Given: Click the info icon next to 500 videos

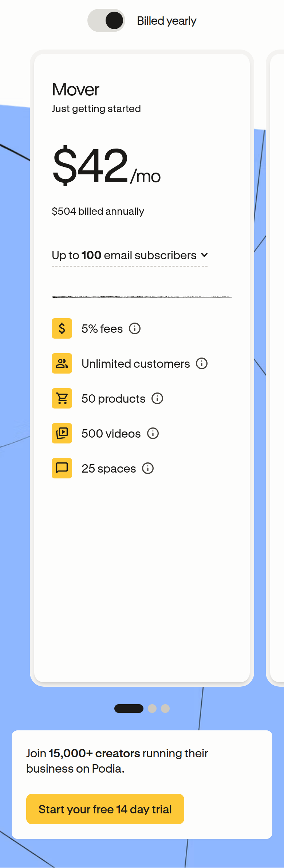Looking at the screenshot, I should click(x=153, y=433).
